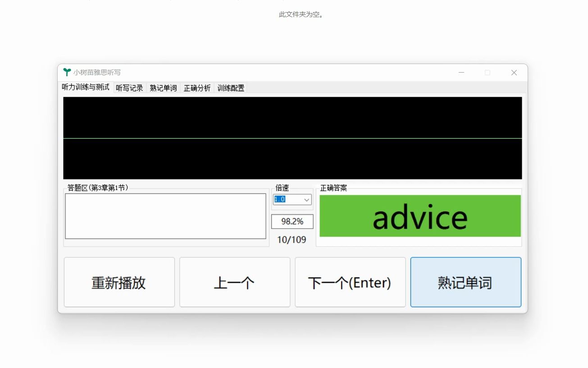Click the highlighted 熟记单词 button
This screenshot has height=368, width=588.
click(465, 282)
